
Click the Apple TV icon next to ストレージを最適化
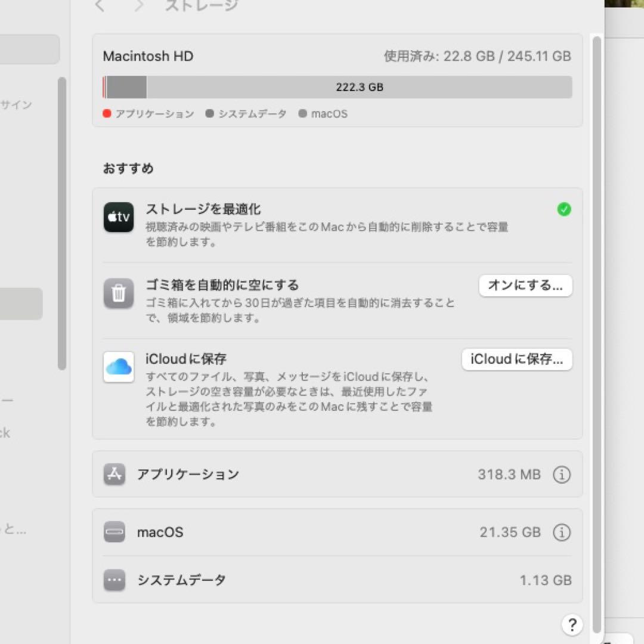click(x=118, y=217)
